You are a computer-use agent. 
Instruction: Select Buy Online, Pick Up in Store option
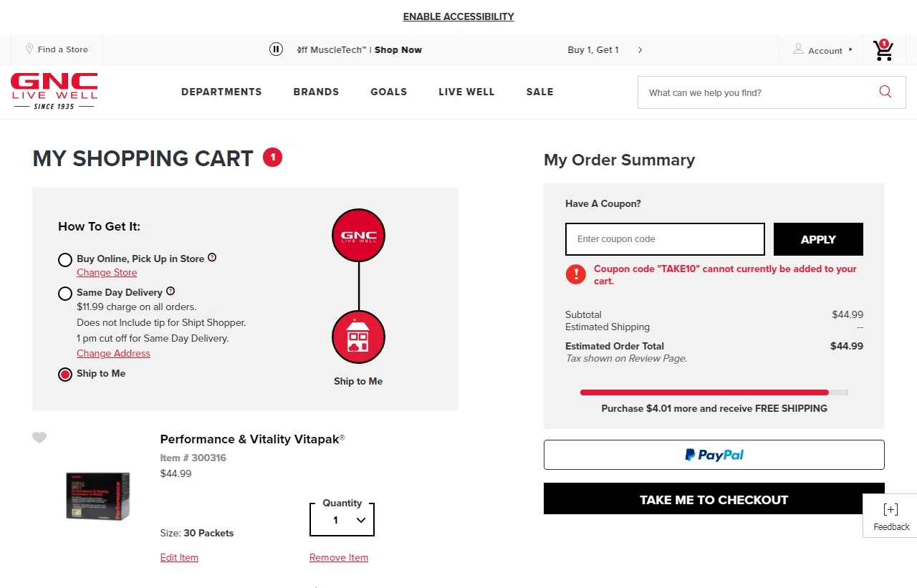(65, 260)
